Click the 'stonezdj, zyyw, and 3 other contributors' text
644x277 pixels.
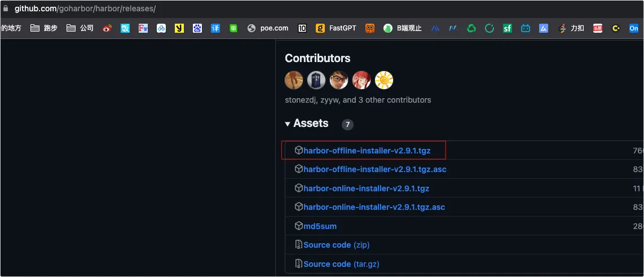358,100
